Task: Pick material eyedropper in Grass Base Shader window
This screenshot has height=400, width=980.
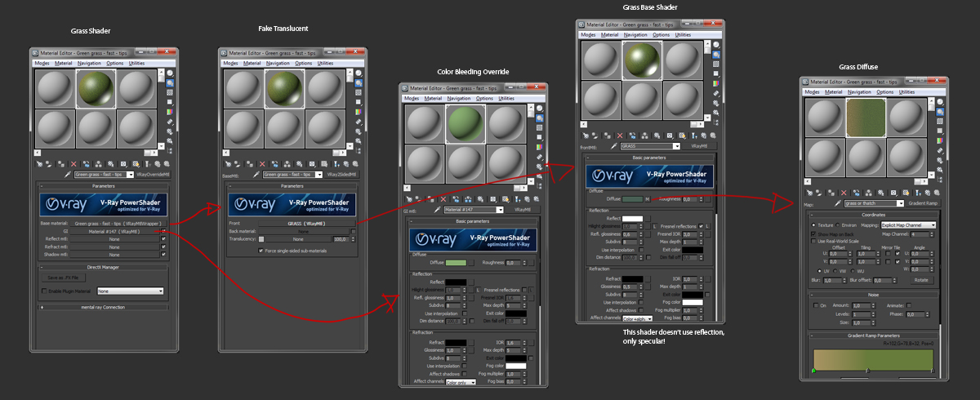Action: point(615,145)
